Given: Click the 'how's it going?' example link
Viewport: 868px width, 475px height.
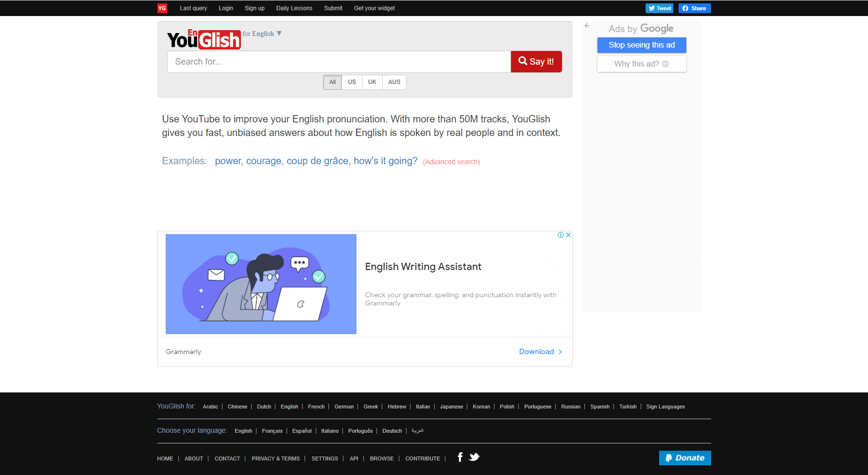Looking at the screenshot, I should 386,161.
